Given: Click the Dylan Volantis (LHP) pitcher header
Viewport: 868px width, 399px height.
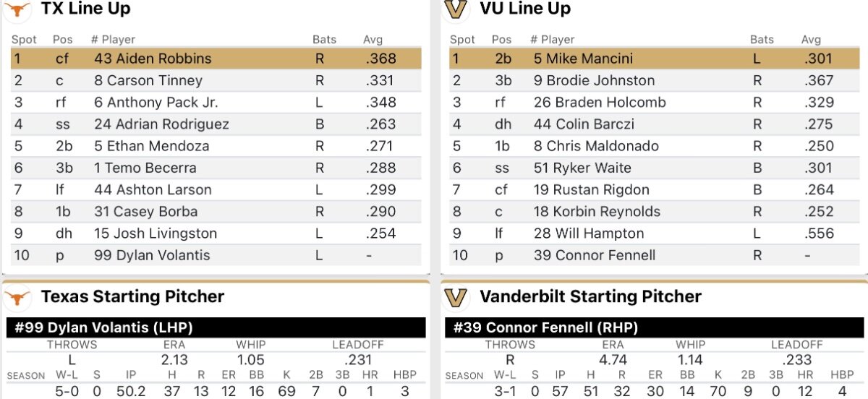Looking at the screenshot, I should click(104, 327).
